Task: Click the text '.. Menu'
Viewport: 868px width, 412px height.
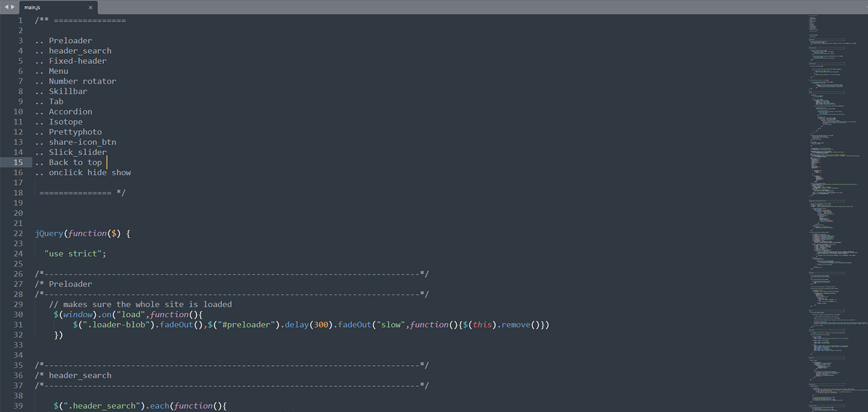Action: pyautogui.click(x=51, y=71)
